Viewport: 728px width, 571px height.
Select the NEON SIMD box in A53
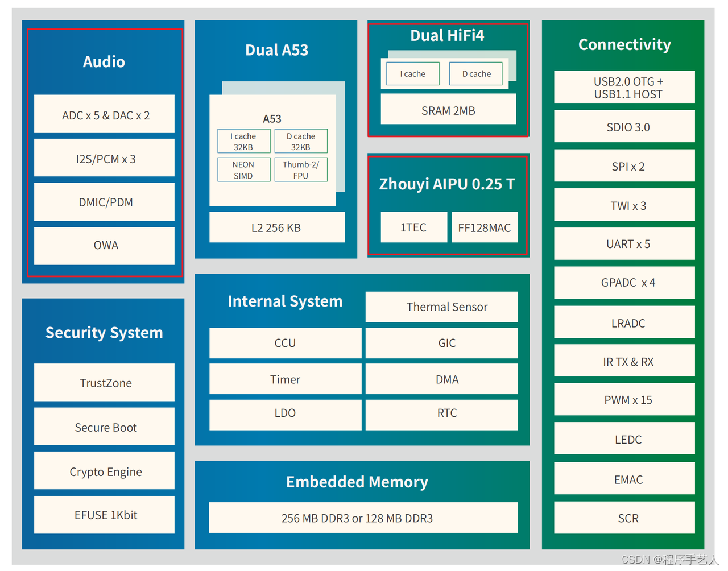click(x=243, y=169)
